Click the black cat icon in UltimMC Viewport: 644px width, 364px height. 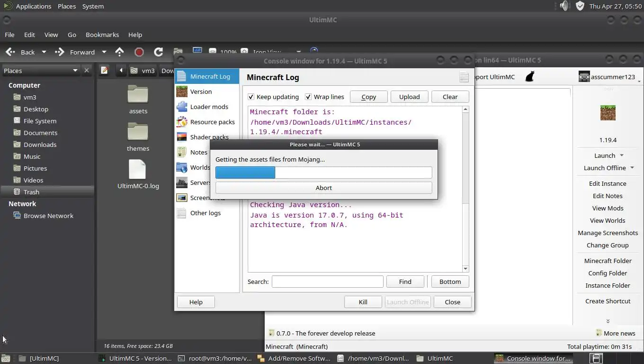[x=530, y=76]
